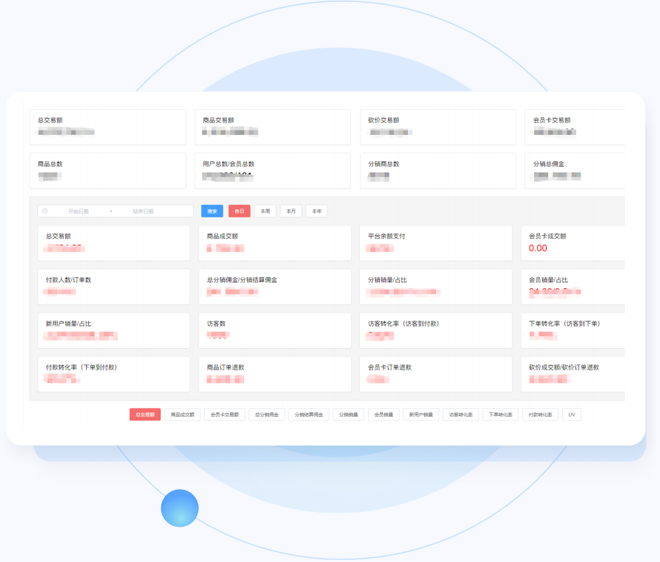Screen dimensions: 660x562
Task: Switch chart to UV tab
Action: tap(572, 415)
